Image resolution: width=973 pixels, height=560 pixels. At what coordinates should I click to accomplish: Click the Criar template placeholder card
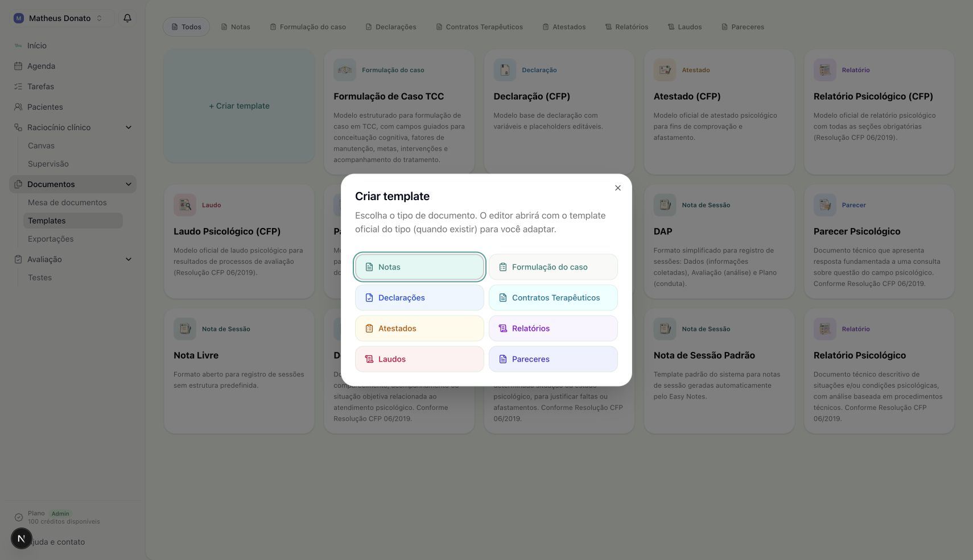coord(239,106)
